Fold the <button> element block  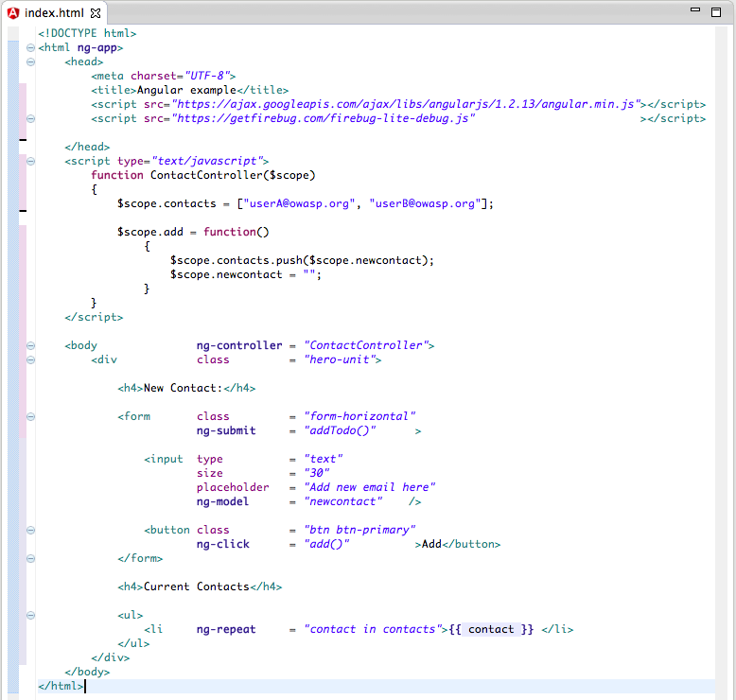tap(31, 530)
